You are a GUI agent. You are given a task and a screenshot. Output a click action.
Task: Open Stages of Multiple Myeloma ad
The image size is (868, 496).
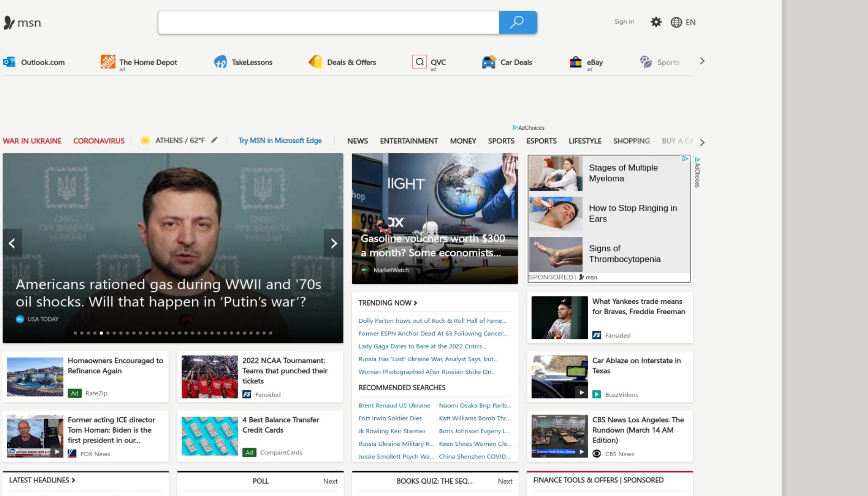tap(609, 173)
